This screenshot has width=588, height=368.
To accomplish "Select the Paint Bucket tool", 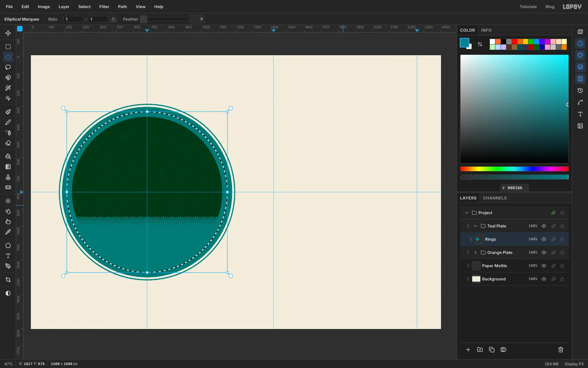I will 8,156.
